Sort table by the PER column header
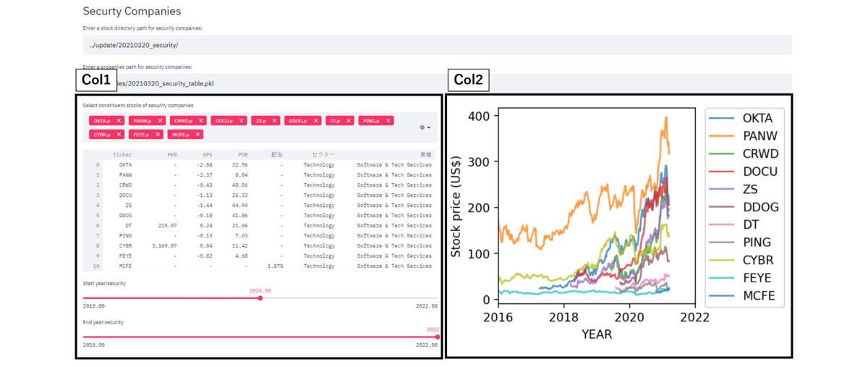The height and width of the screenshot is (367, 868). click(x=171, y=155)
